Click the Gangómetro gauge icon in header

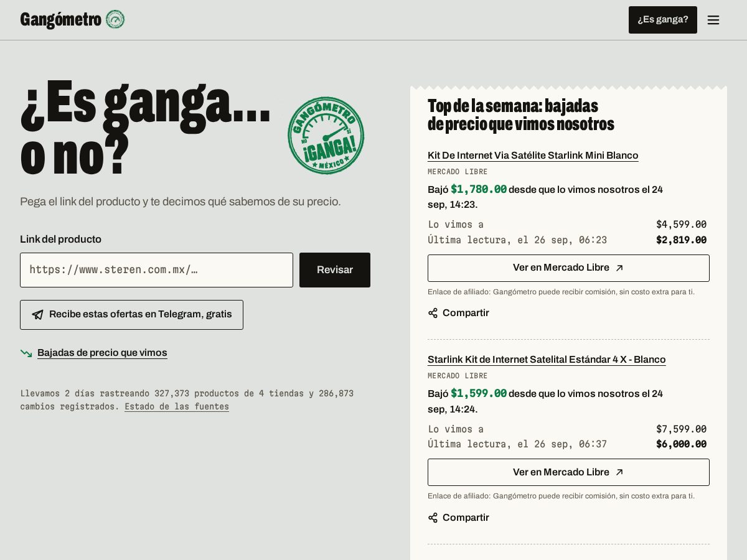coord(115,19)
